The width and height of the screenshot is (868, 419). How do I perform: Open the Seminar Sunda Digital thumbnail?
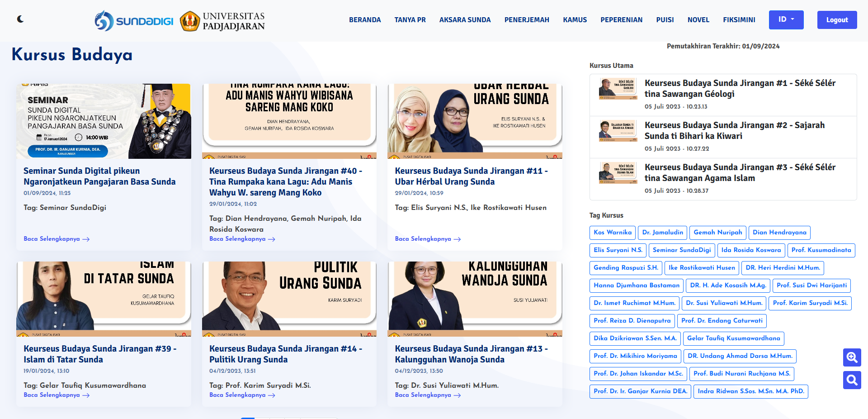pyautogui.click(x=104, y=121)
